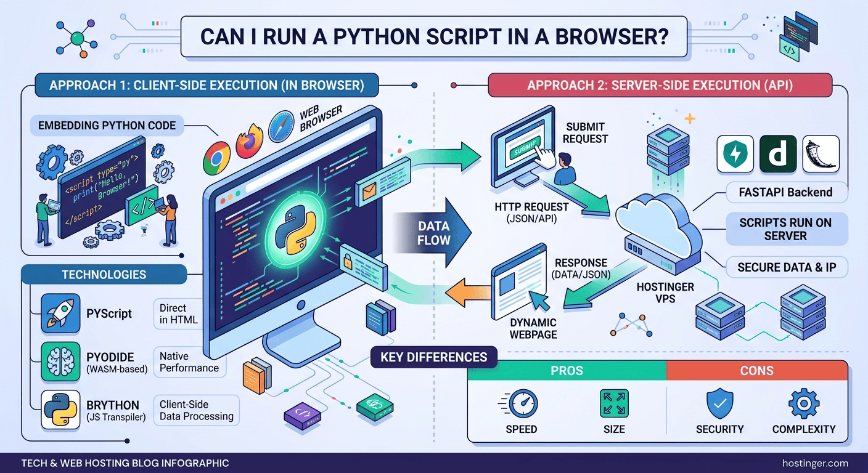The width and height of the screenshot is (868, 473).
Task: Select the Approach 2 Server-Side Execution header
Action: point(660,85)
